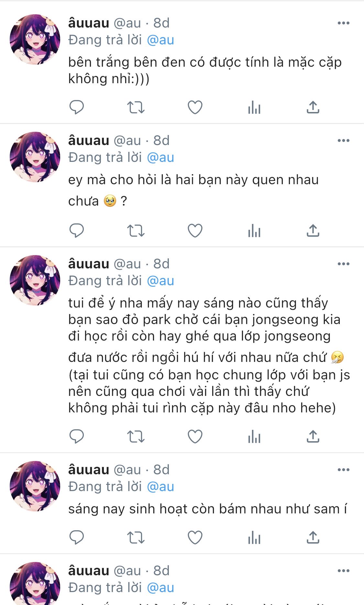364x605 pixels.
Task: Open three-dot menu on the bottom partial tweet
Action: click(343, 571)
